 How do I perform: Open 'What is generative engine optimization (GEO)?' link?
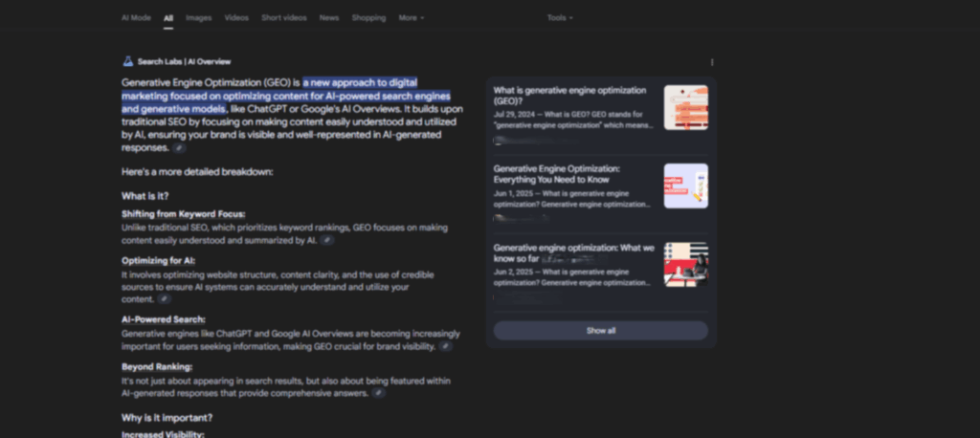[570, 96]
